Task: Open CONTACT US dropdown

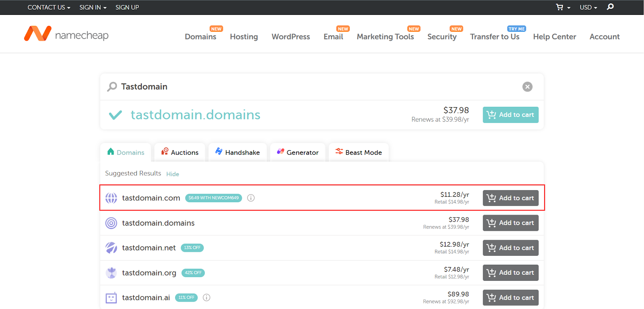Action: coord(49,7)
